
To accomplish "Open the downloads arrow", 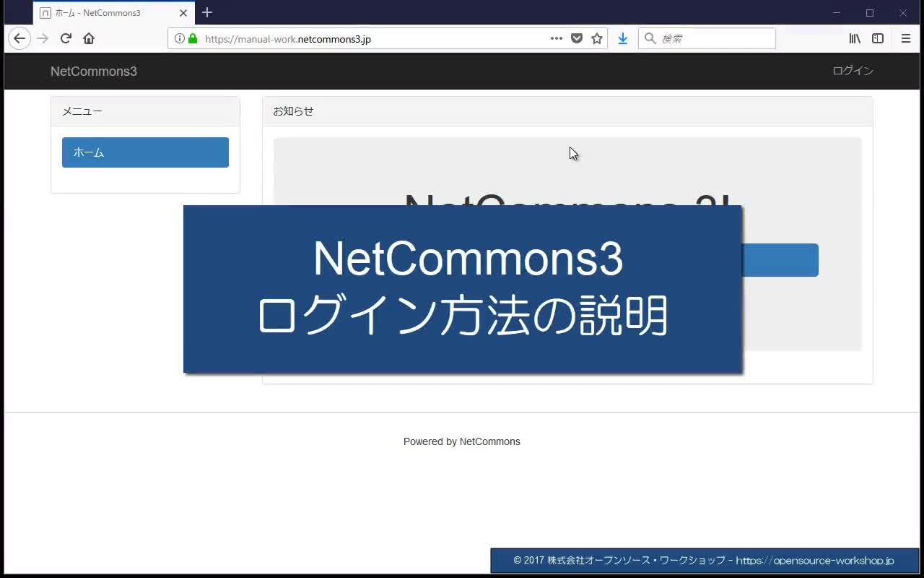I will (x=623, y=38).
